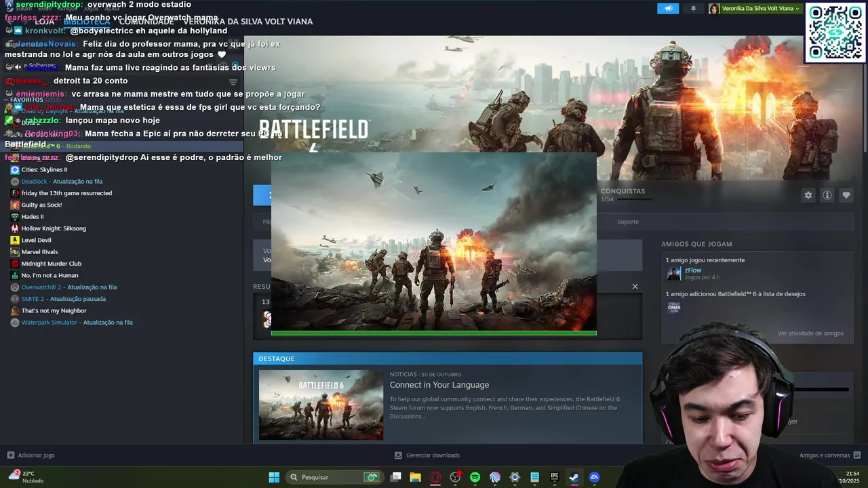The height and width of the screenshot is (488, 868).
Task: Show Battlefield 6 game info icon
Action: point(827,195)
